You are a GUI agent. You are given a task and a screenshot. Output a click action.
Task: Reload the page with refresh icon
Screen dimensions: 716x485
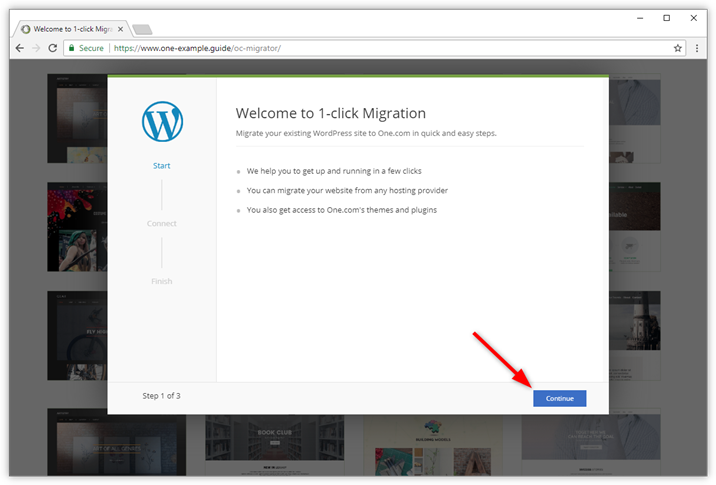(x=53, y=48)
